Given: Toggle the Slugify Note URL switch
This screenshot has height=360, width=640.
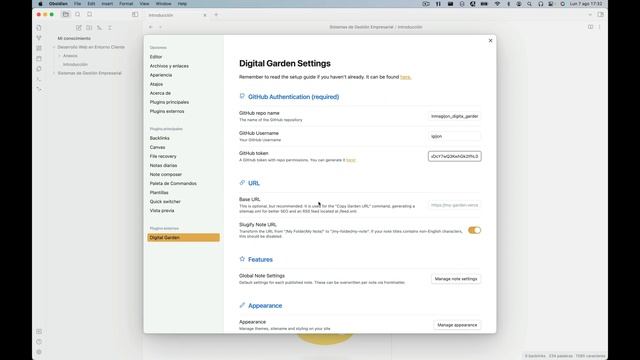Looking at the screenshot, I should click(474, 230).
